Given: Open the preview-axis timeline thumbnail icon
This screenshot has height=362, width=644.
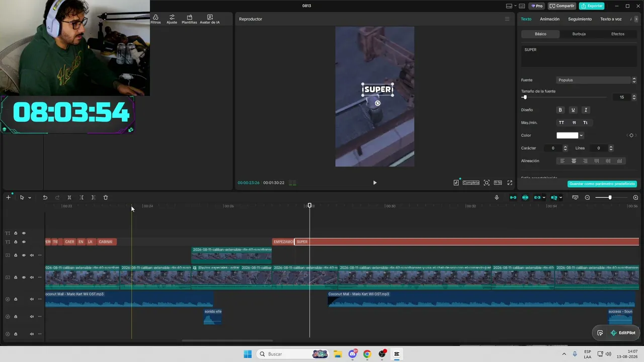Looking at the screenshot, I should (575, 198).
